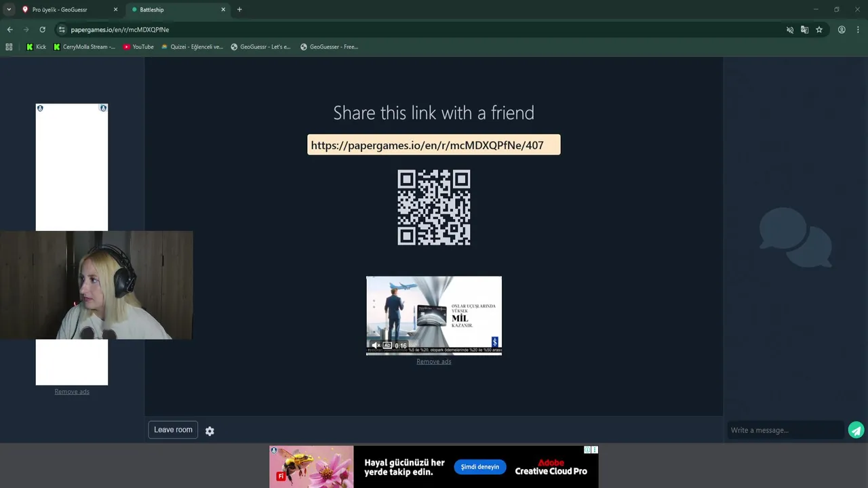Open the Adobe Creative Cloud Pro ad logo
Screen dimensions: 868x488
click(551, 467)
